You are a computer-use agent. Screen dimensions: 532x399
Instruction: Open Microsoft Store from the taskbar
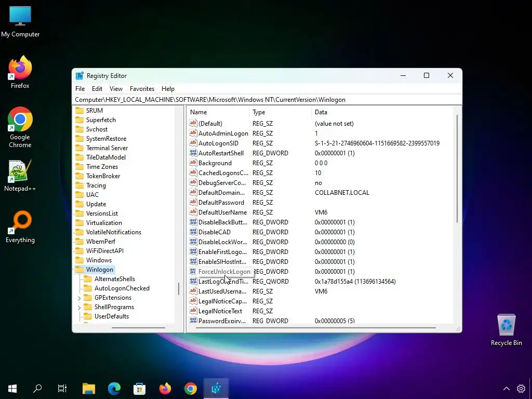[x=139, y=389]
